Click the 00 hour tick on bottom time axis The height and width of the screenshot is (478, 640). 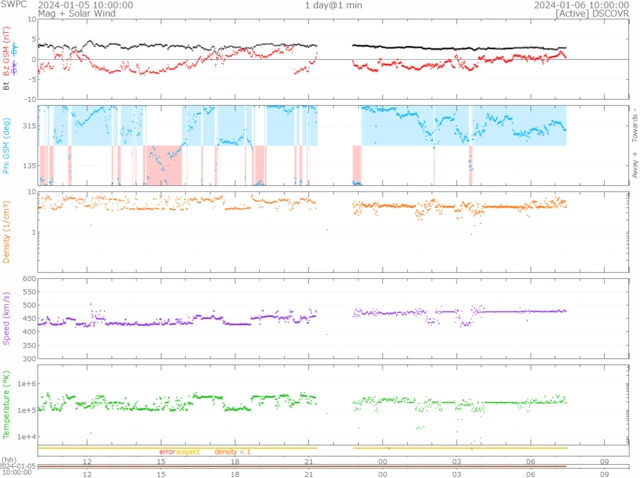383,461
